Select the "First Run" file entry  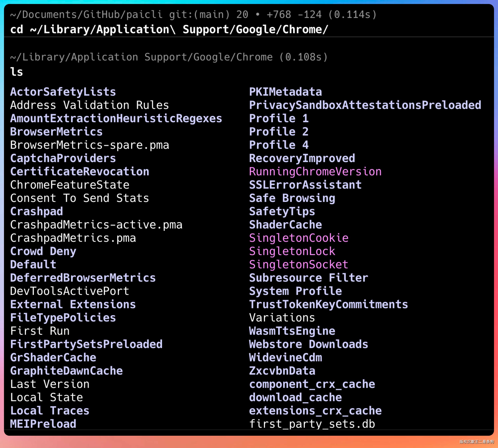click(40, 331)
